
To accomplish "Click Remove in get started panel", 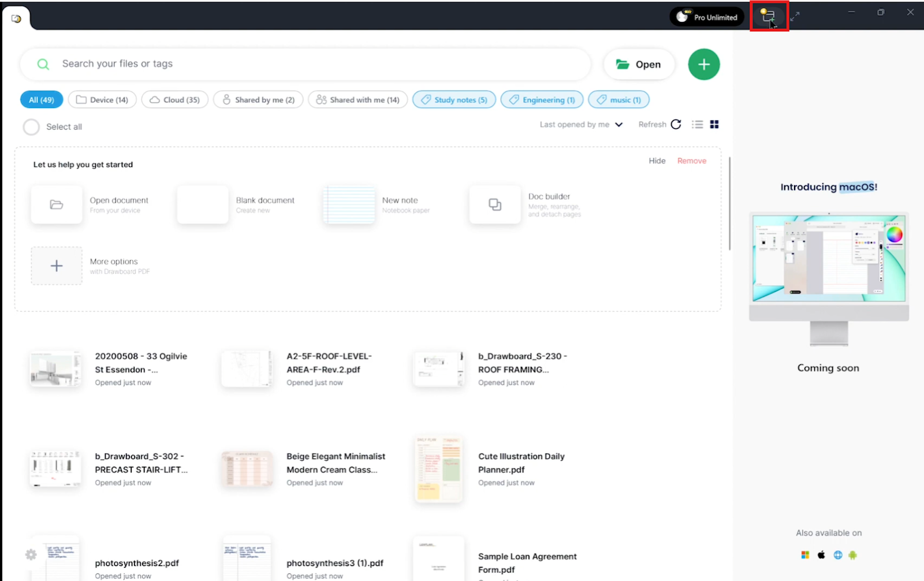I will pos(692,161).
